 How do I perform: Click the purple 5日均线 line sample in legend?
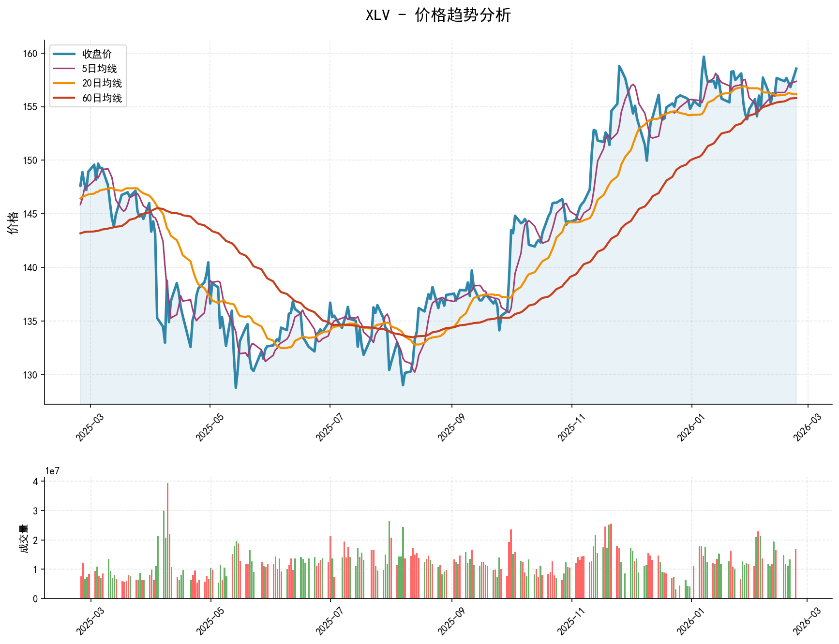point(64,69)
